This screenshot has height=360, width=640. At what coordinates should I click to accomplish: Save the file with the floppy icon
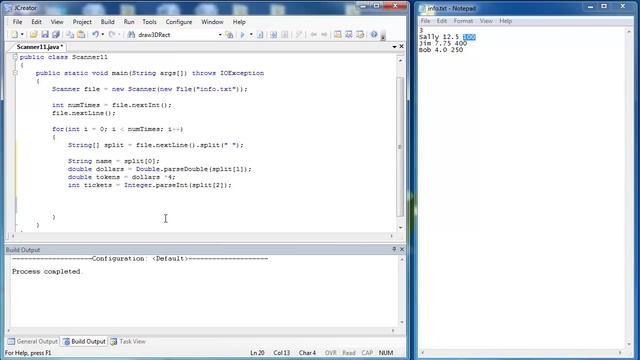click(x=45, y=35)
